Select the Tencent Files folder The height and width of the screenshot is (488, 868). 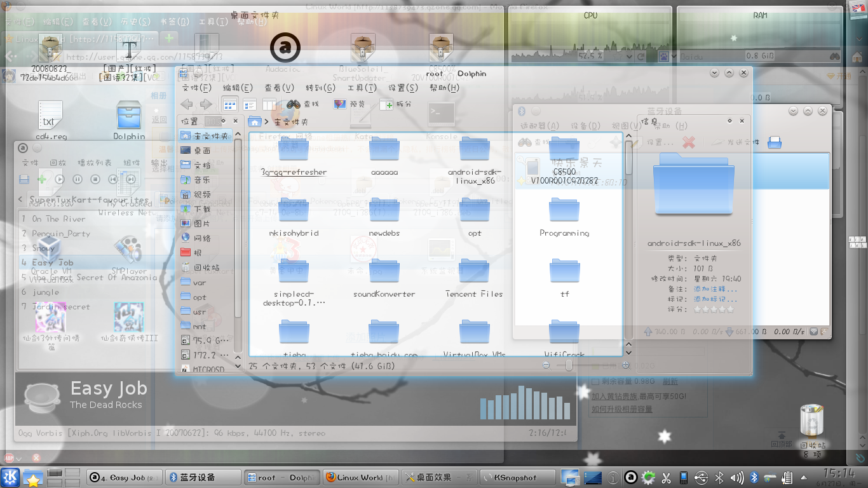pyautogui.click(x=475, y=279)
